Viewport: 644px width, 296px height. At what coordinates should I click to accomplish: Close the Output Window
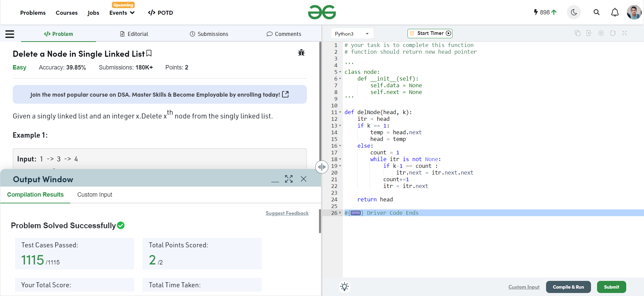pos(304,179)
